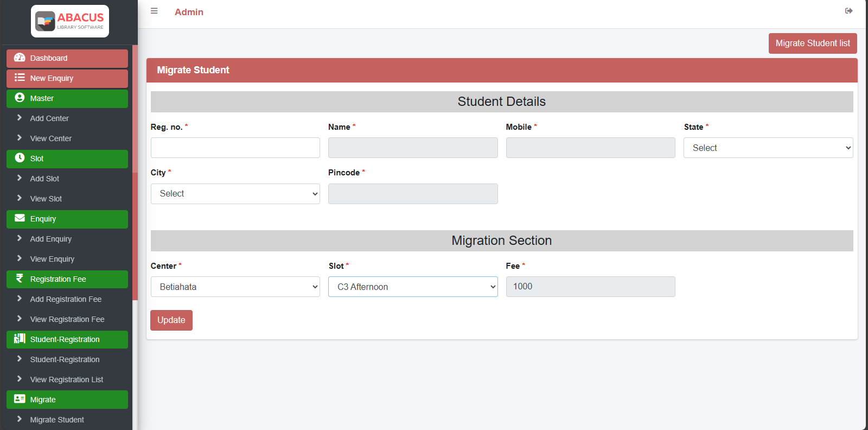Image resolution: width=868 pixels, height=430 pixels.
Task: Click chevron next to Add Registration Fee
Action: pos(20,299)
